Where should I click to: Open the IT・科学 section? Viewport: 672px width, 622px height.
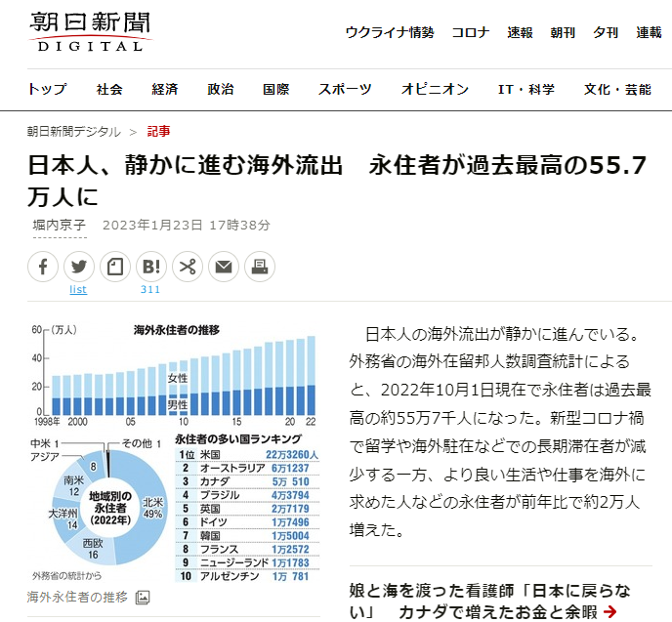coord(526,89)
